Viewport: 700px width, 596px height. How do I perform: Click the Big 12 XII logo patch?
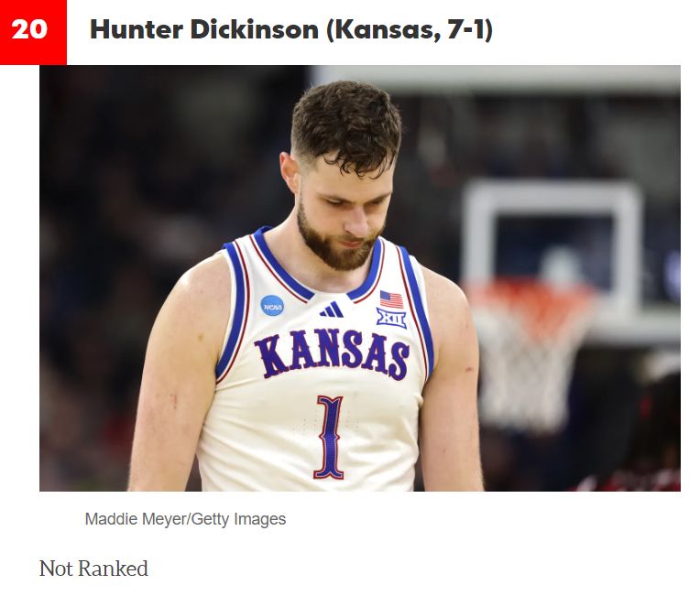391,318
